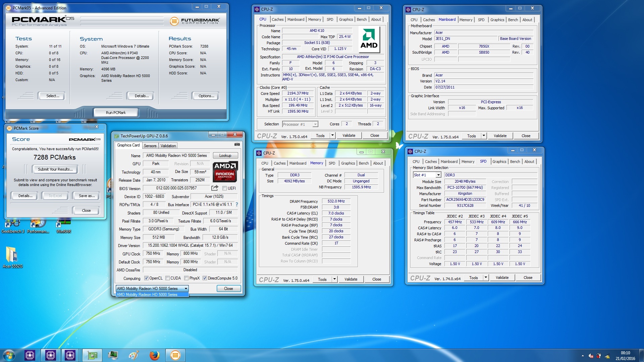This screenshot has height=362, width=644.
Task: Open the Windows Start menu orb
Action: (9, 355)
